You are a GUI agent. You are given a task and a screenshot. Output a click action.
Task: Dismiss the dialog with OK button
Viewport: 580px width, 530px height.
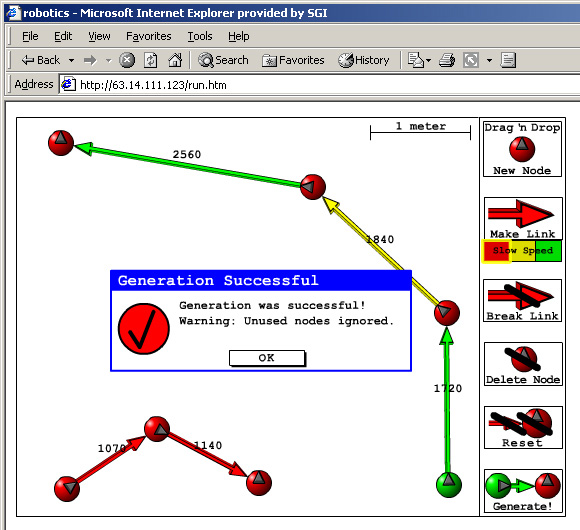267,358
